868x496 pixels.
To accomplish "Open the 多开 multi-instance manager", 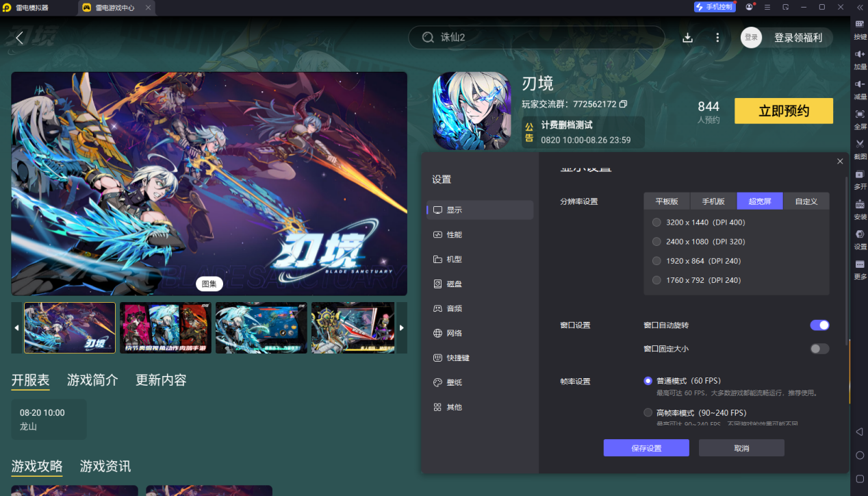I will click(860, 178).
